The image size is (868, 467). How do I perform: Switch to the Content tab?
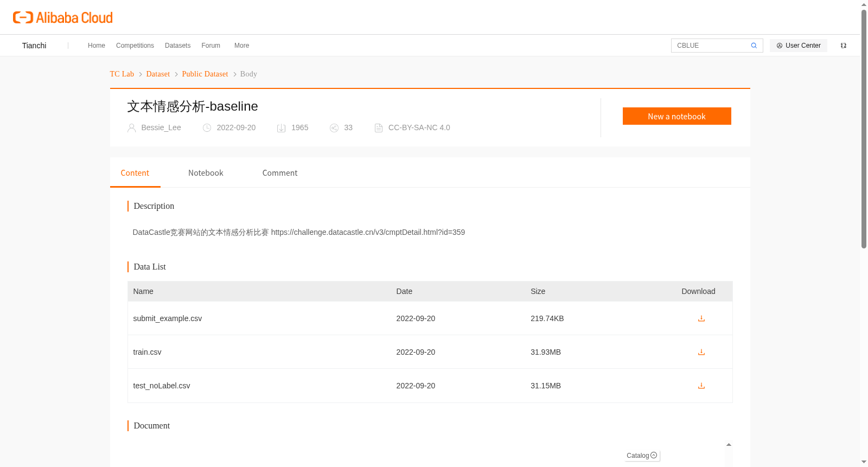(135, 173)
